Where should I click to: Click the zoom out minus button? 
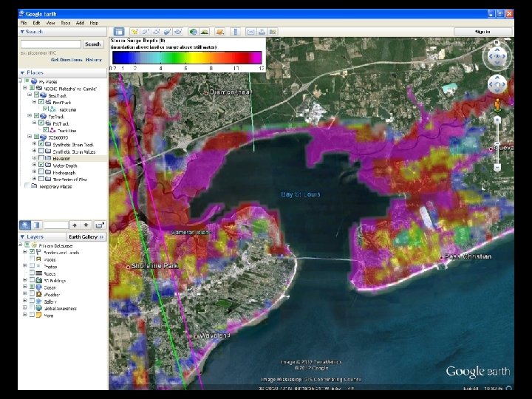click(x=497, y=167)
